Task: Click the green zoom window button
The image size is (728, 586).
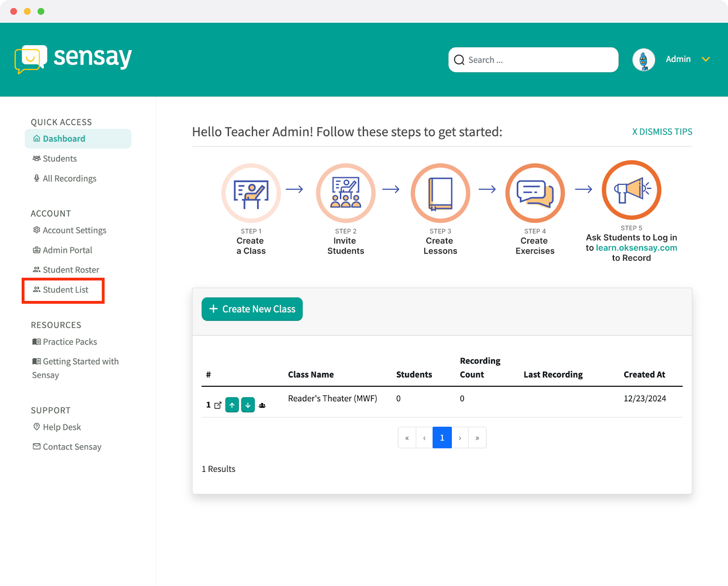Action: (x=41, y=11)
